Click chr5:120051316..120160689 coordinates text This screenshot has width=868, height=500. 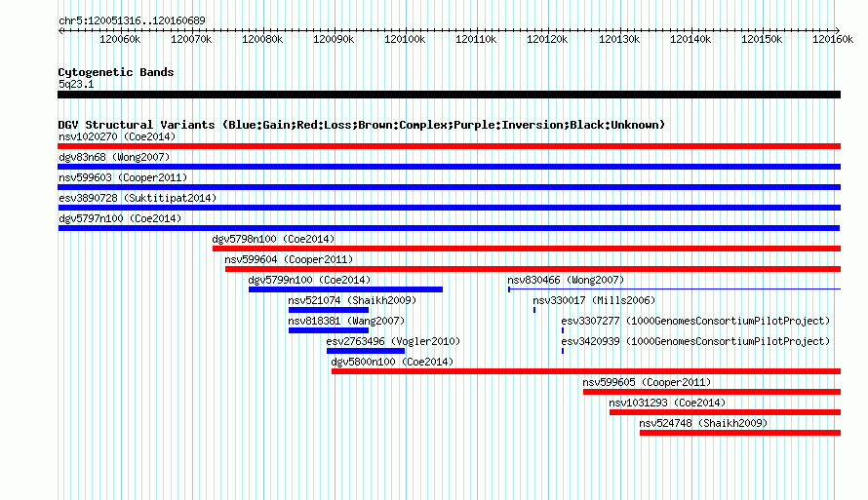[132, 20]
